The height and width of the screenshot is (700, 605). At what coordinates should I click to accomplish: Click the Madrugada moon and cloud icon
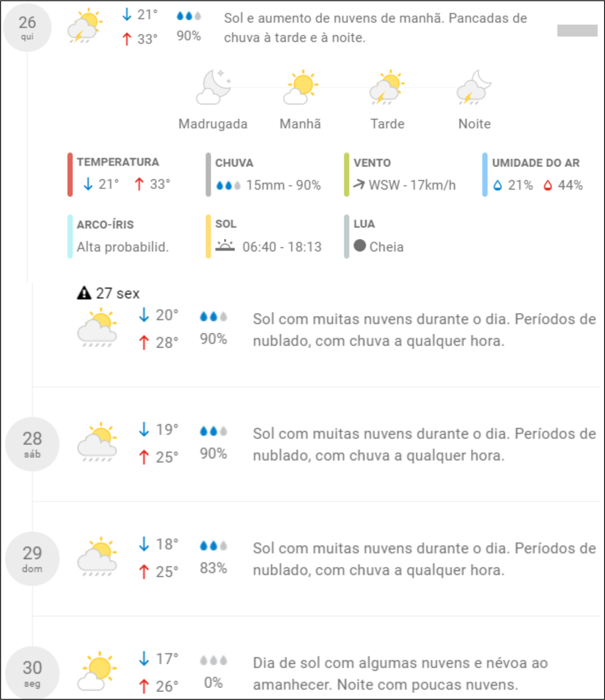[213, 87]
